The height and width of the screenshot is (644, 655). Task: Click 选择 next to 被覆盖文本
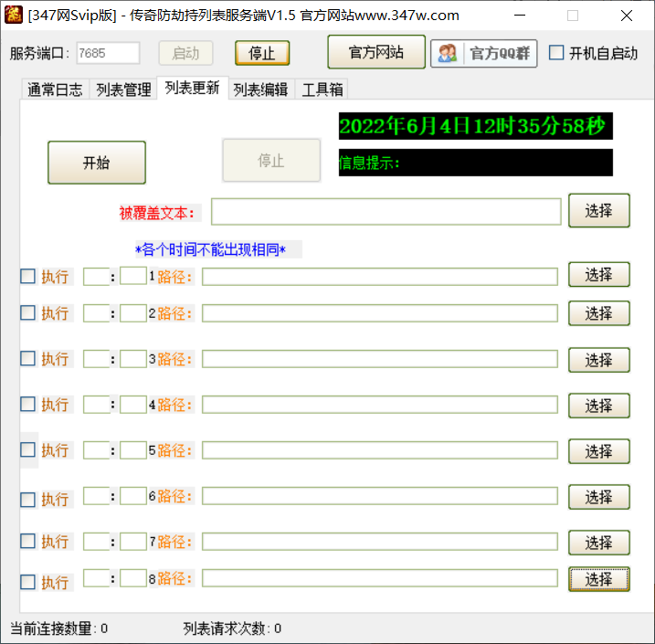pos(599,210)
